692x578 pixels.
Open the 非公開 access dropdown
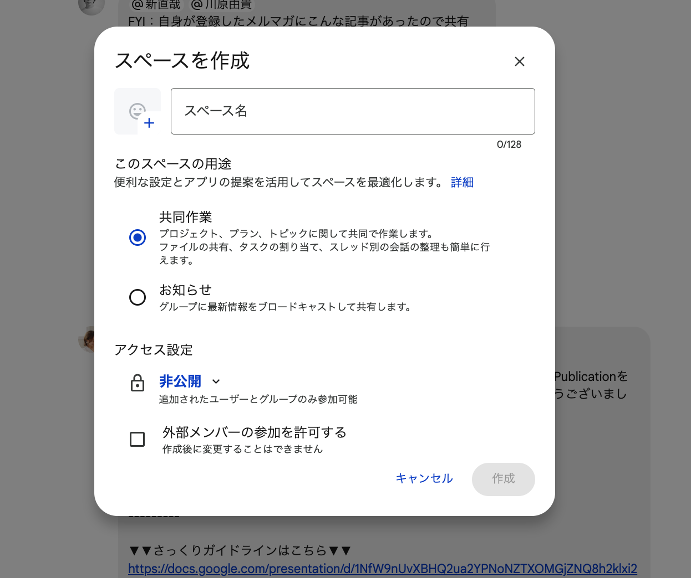pos(189,381)
